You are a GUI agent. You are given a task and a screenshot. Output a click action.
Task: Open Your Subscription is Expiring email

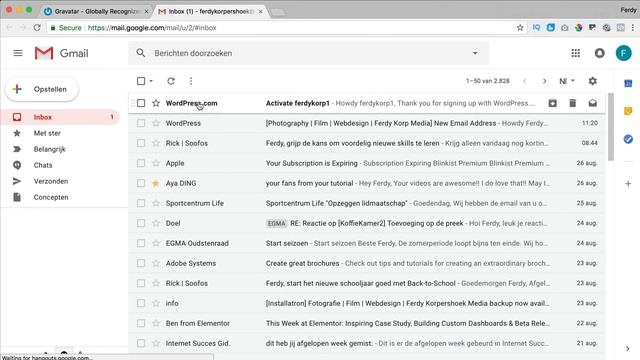(367, 163)
